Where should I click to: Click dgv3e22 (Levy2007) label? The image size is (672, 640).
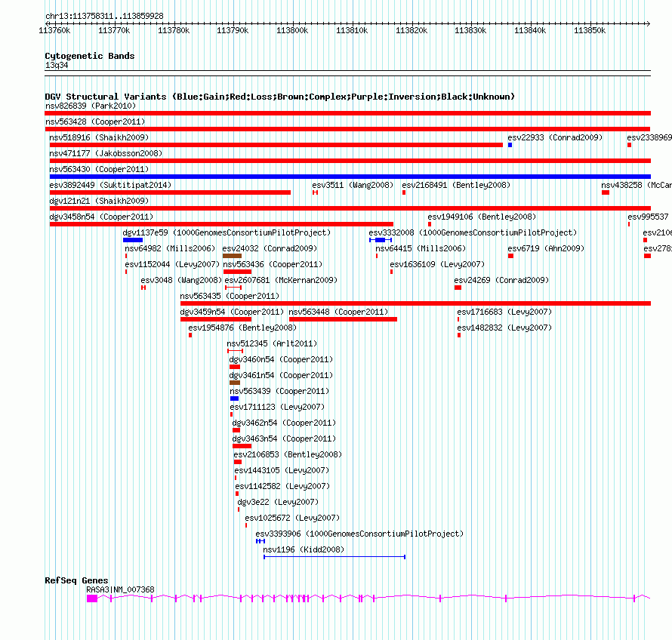coord(278,502)
